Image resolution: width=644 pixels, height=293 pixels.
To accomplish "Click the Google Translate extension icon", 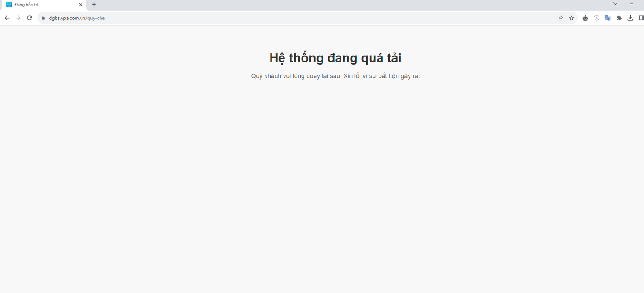I will tap(607, 18).
